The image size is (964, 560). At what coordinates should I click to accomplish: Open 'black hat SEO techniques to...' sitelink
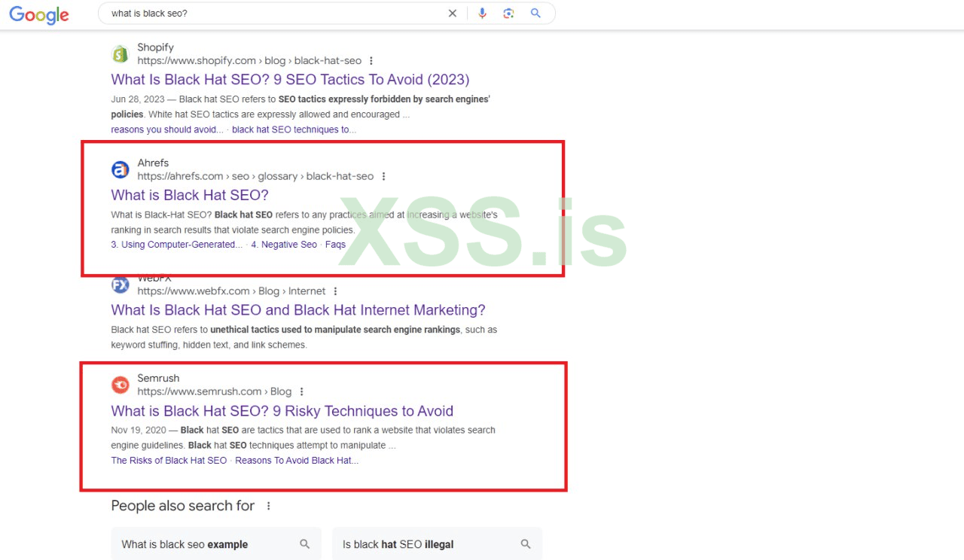tap(294, 129)
